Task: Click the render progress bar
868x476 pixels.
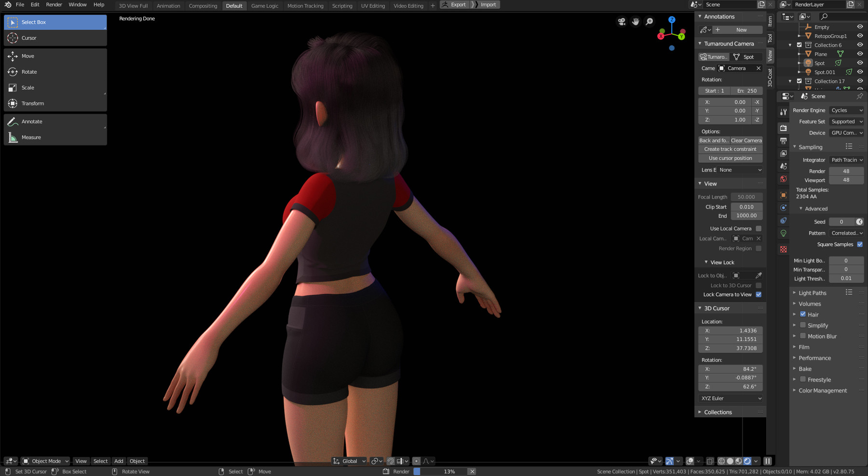Action: tap(441, 472)
